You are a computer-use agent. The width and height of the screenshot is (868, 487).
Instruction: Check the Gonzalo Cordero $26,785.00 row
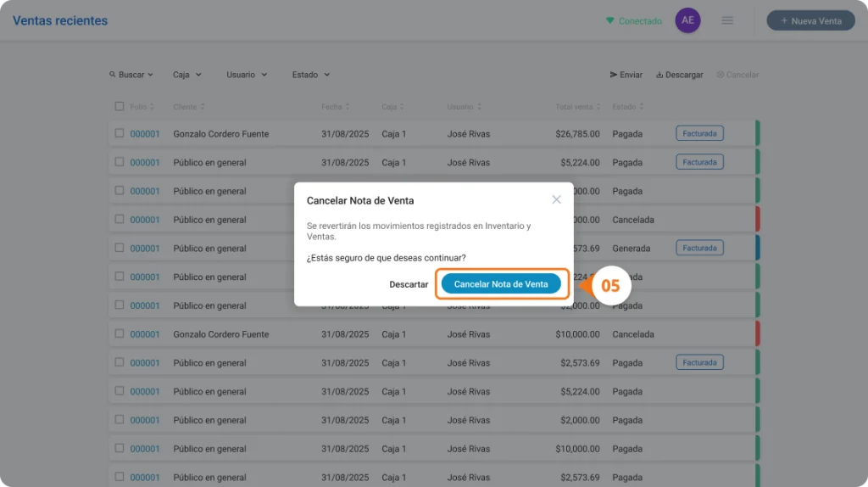[119, 133]
